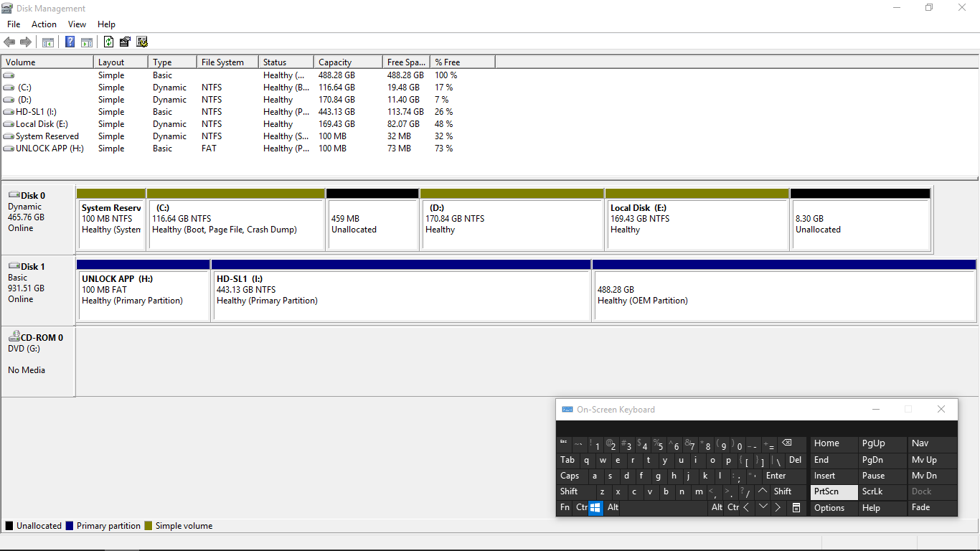Toggle the Nav mode key on On-Screen Keyboard
The image size is (980, 551).
click(933, 443)
